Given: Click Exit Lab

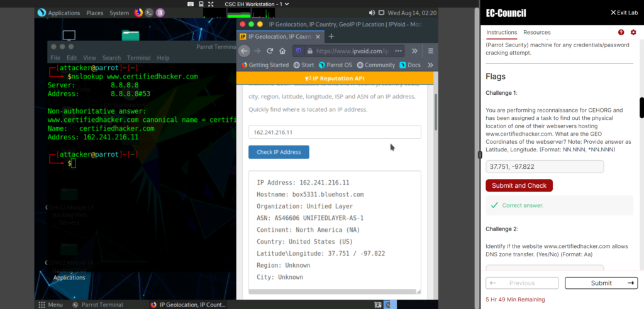Looking at the screenshot, I should point(625,13).
